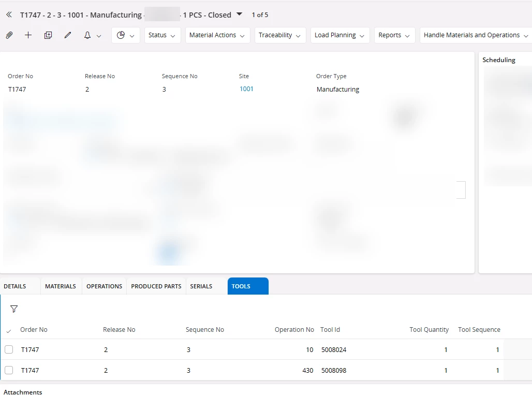Follow the Site 1001 link
This screenshot has height=395, width=532.
point(246,89)
